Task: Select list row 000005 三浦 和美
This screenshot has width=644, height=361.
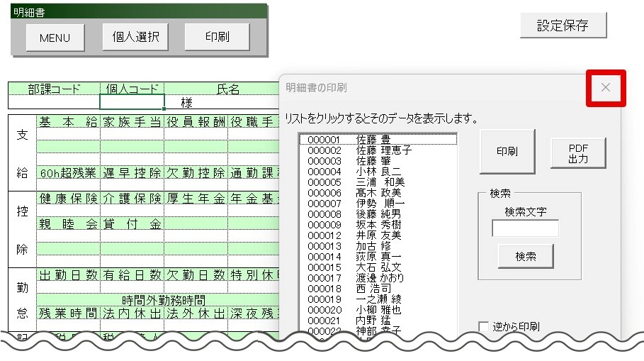Action: [x=378, y=182]
